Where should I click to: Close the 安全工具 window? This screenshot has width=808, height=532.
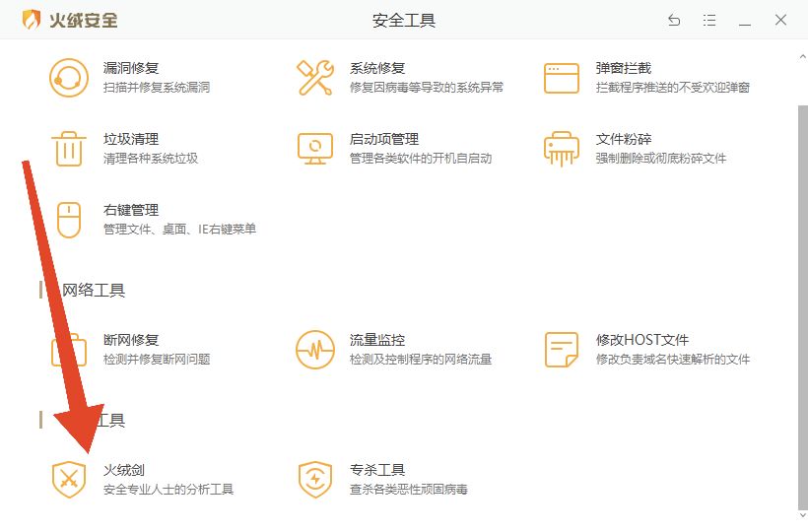tap(780, 20)
